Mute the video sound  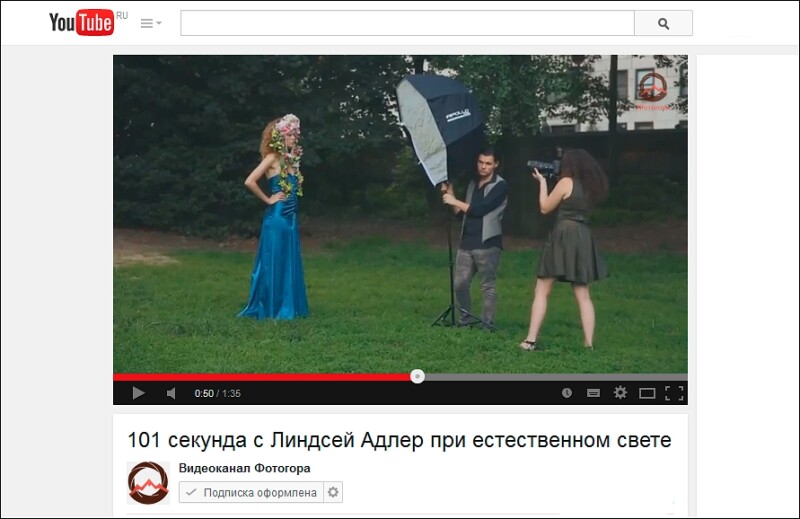tap(171, 393)
